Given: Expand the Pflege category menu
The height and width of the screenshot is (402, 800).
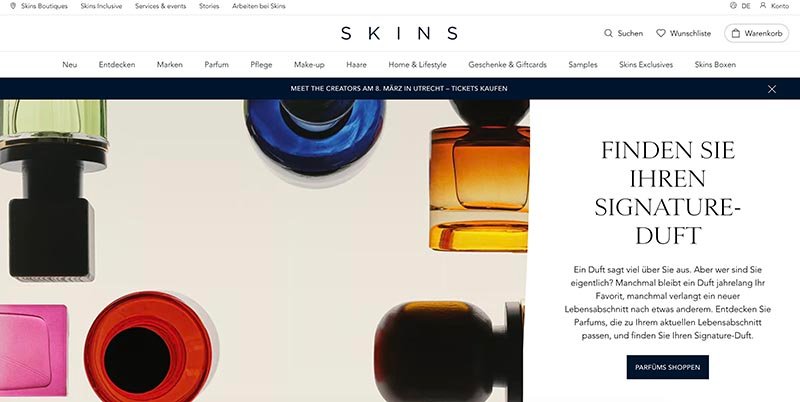Looking at the screenshot, I should 261,65.
